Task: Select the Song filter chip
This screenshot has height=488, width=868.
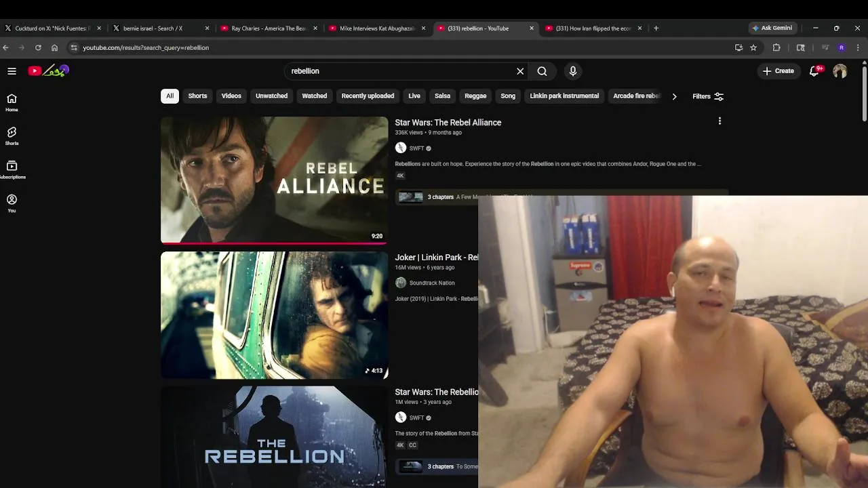Action: point(508,96)
